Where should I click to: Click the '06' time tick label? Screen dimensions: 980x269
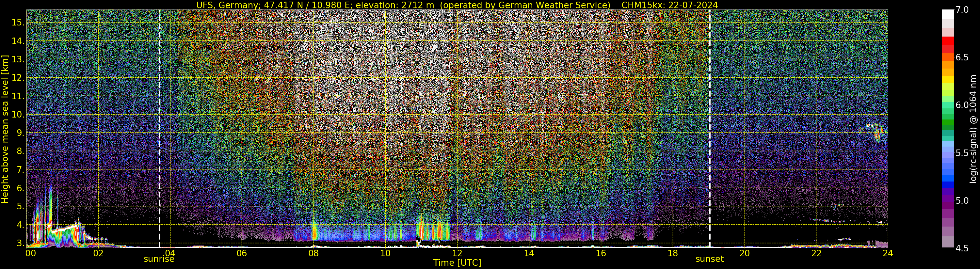[242, 253]
